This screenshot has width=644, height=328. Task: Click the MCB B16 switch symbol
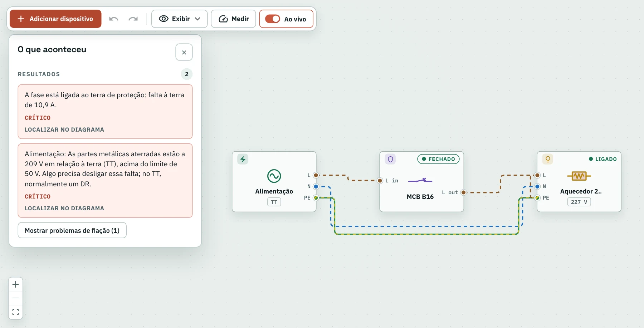coord(420,180)
